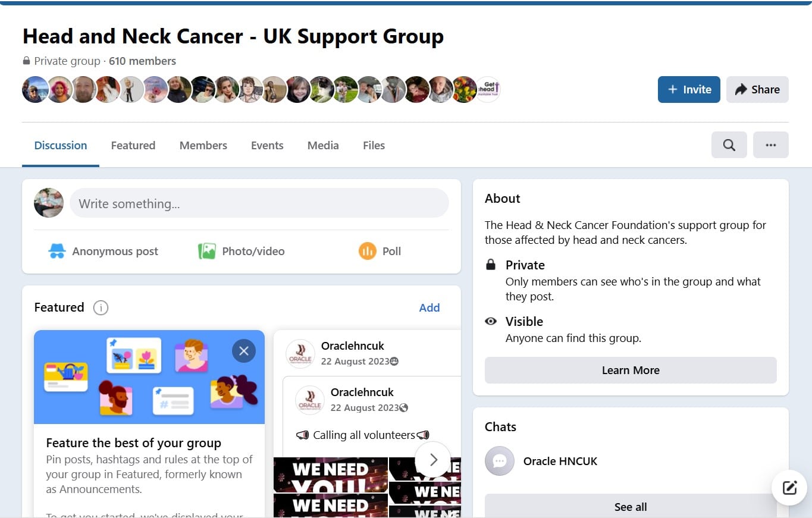Click the Share button
Screen dimensions: 812x518
pyautogui.click(x=757, y=89)
